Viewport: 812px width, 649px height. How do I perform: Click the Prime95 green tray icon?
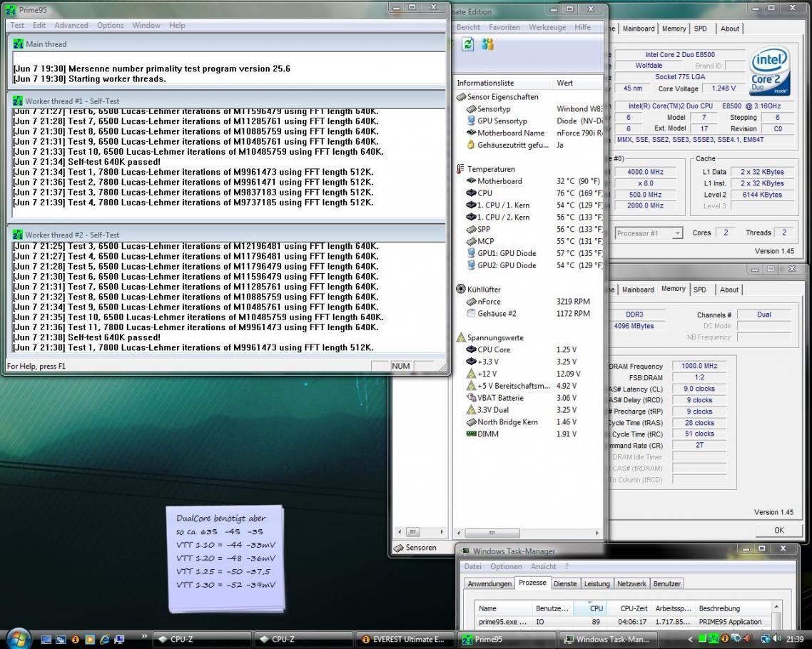[x=713, y=638]
